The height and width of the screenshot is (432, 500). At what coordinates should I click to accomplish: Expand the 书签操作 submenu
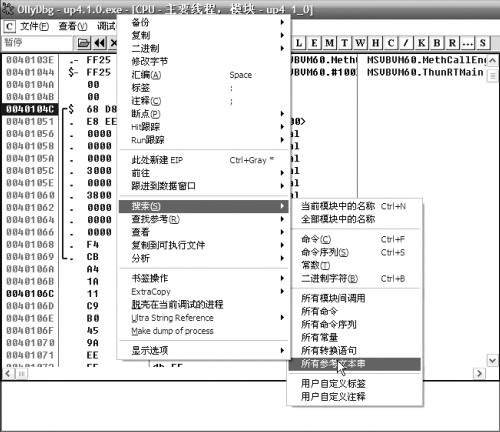(x=203, y=278)
